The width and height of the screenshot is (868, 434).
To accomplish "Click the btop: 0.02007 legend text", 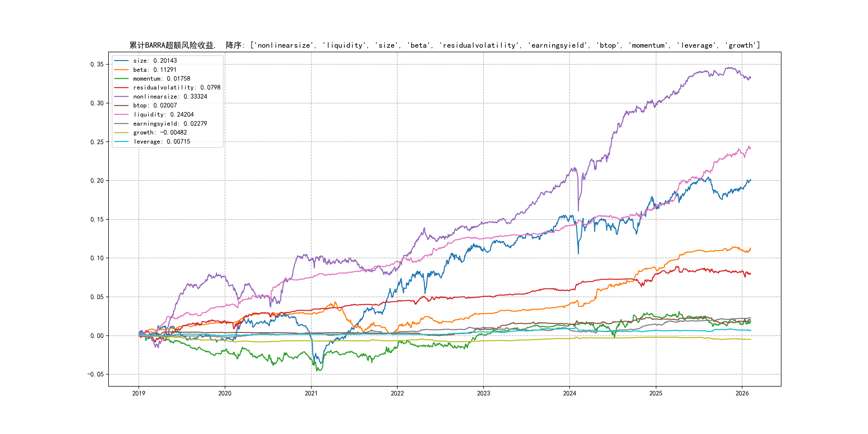I will point(155,106).
